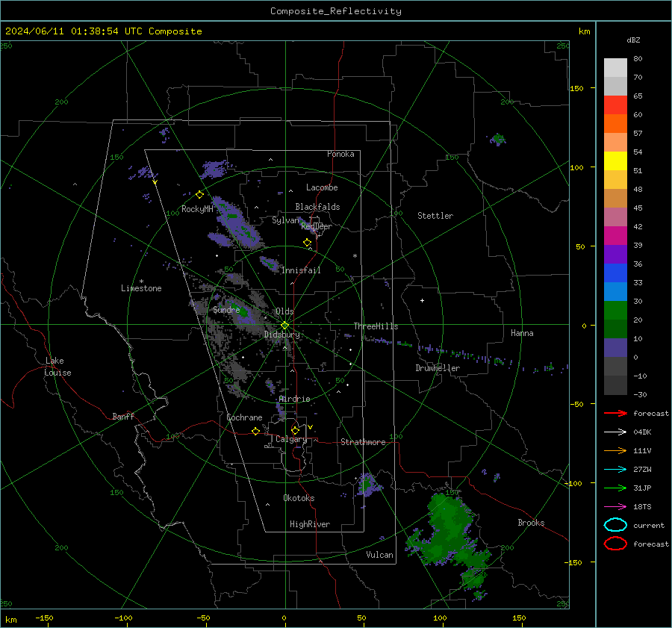672x628 pixels.
Task: Click the ThreeHills town label
Action: tap(376, 326)
